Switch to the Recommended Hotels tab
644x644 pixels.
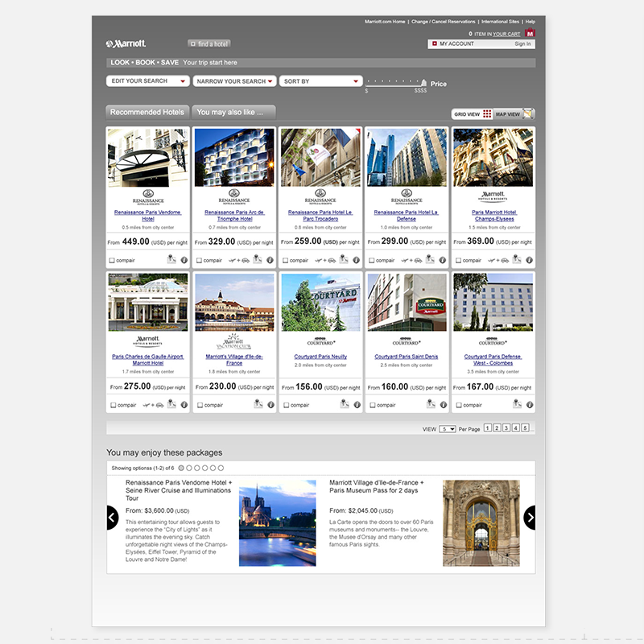[x=147, y=112]
